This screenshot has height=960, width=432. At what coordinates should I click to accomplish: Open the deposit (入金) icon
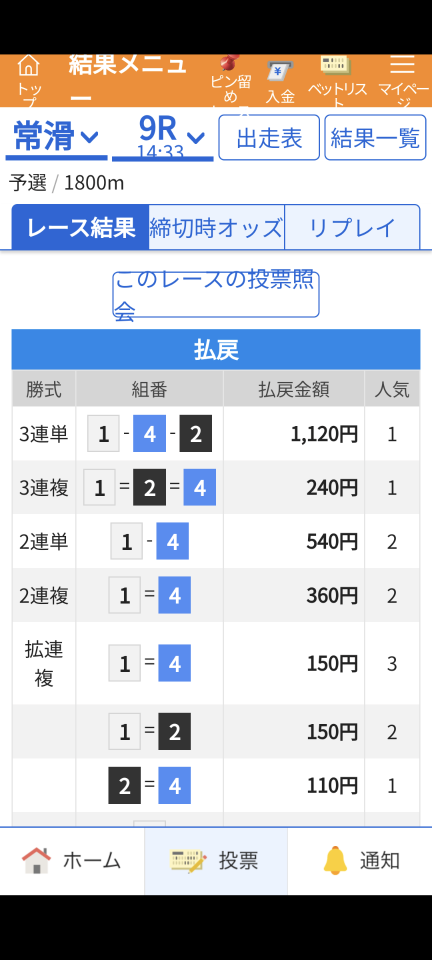click(280, 71)
